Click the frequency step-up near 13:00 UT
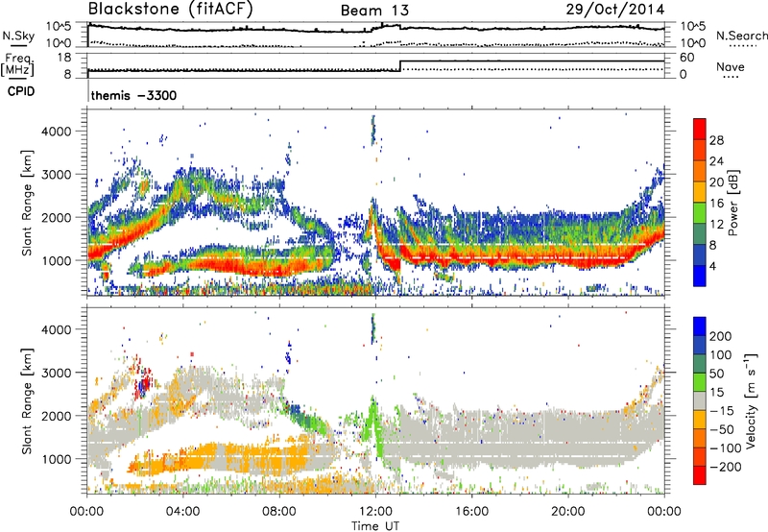Image resolution: width=768 pixels, height=532 pixels. tap(400, 65)
